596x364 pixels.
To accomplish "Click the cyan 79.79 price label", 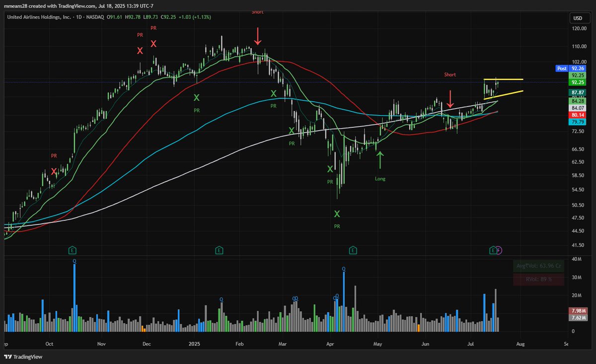I will coord(577,122).
